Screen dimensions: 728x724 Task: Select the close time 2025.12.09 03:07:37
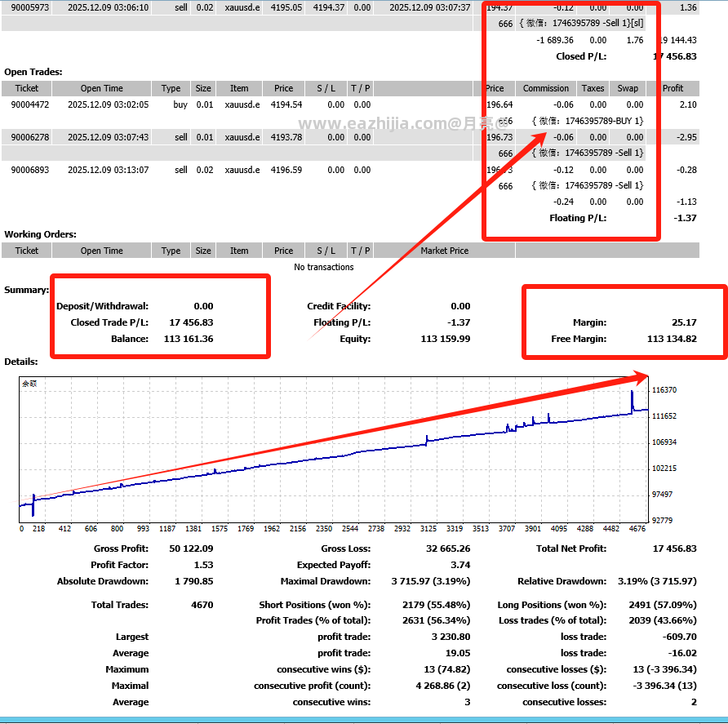[x=429, y=7]
